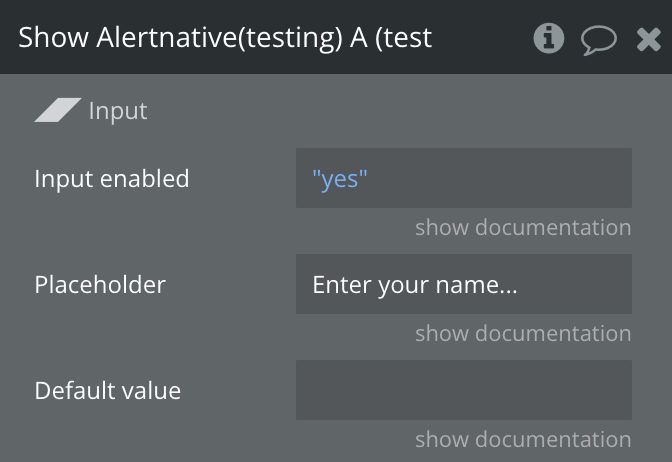
Task: Click the word "show" below Input enabled
Action: 441,228
